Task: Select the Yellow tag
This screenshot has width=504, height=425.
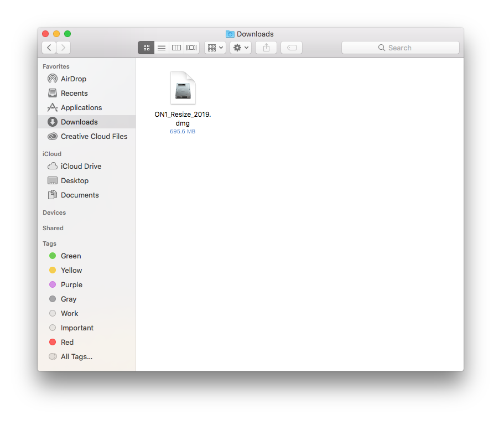Action: 86,271
